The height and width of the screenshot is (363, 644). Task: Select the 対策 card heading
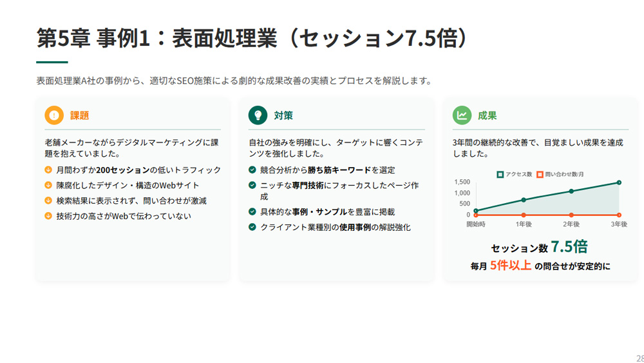click(283, 115)
